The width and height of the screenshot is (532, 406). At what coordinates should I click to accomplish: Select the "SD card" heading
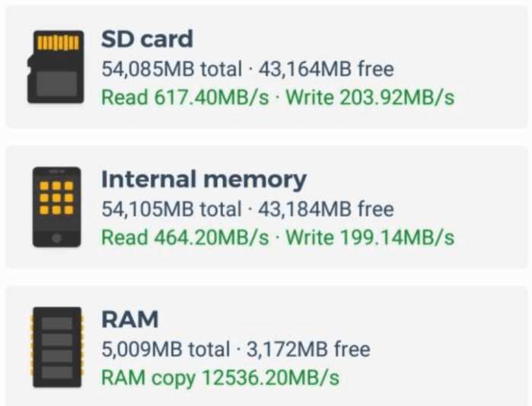pyautogui.click(x=147, y=39)
